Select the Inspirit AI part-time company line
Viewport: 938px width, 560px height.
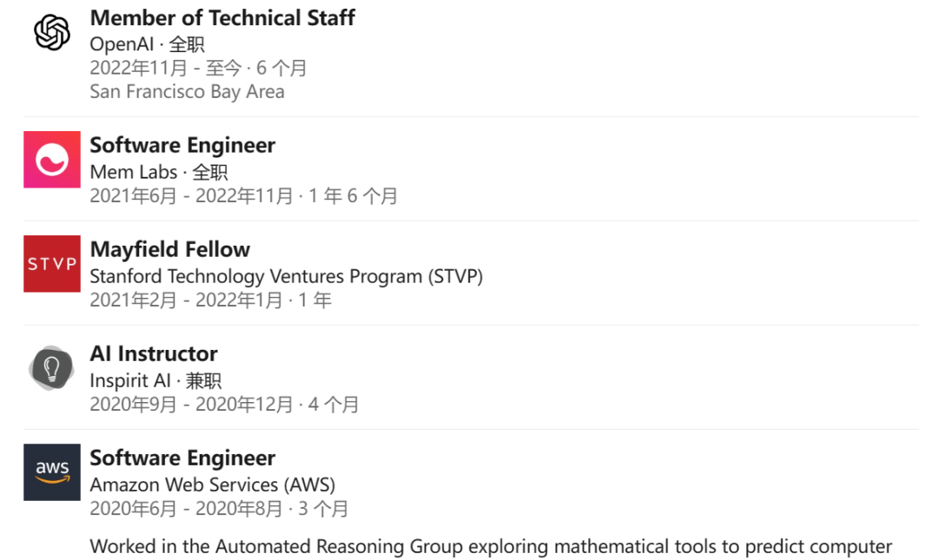155,380
